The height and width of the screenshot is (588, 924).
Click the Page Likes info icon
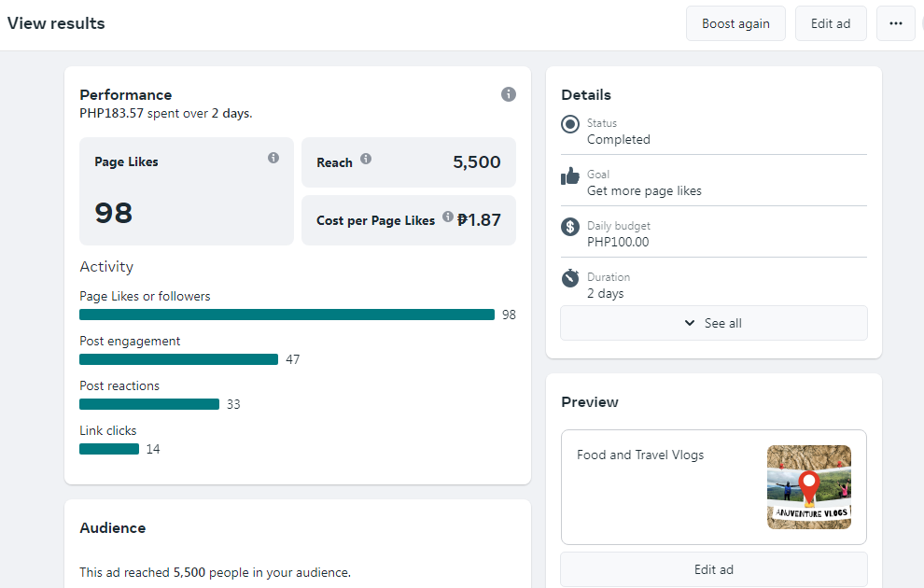tap(273, 158)
